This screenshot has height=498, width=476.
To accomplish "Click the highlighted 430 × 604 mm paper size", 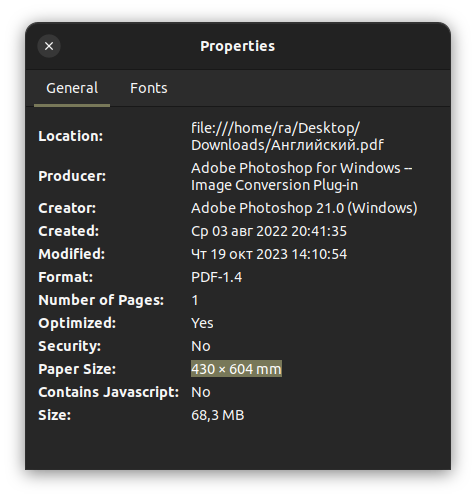I will point(236,369).
